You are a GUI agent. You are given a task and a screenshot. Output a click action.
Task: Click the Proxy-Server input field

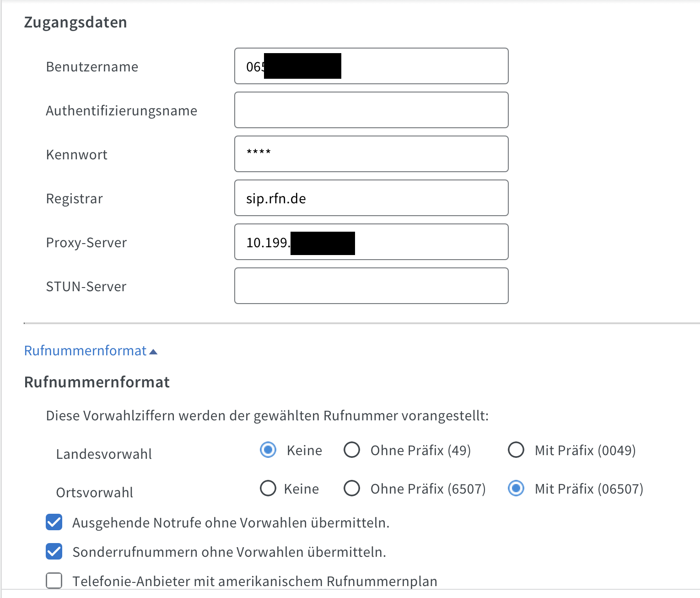(372, 242)
